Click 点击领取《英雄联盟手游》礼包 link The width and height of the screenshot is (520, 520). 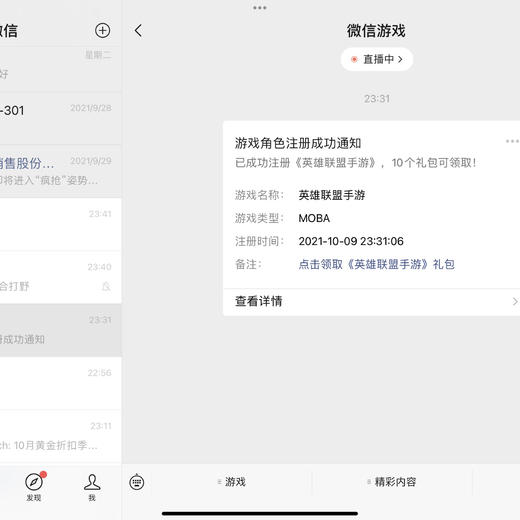[x=377, y=264]
